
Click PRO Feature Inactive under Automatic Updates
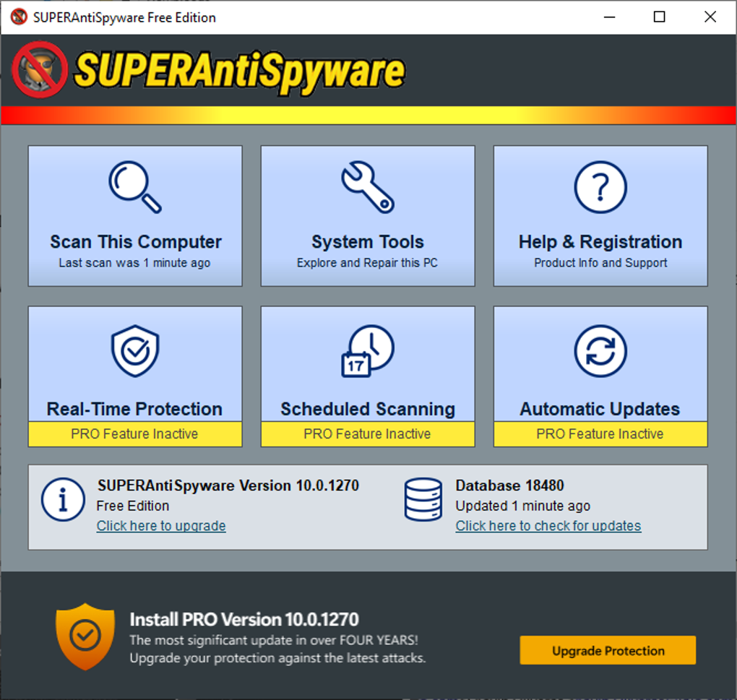click(600, 434)
